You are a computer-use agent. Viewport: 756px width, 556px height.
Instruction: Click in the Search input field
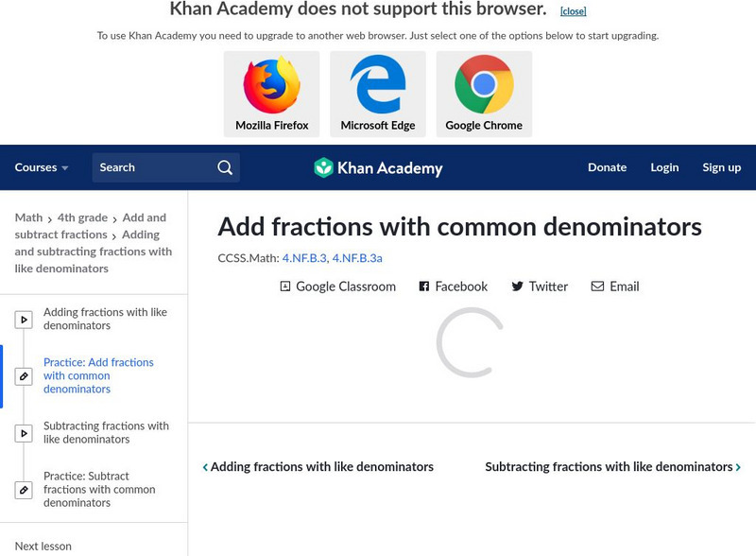151,167
